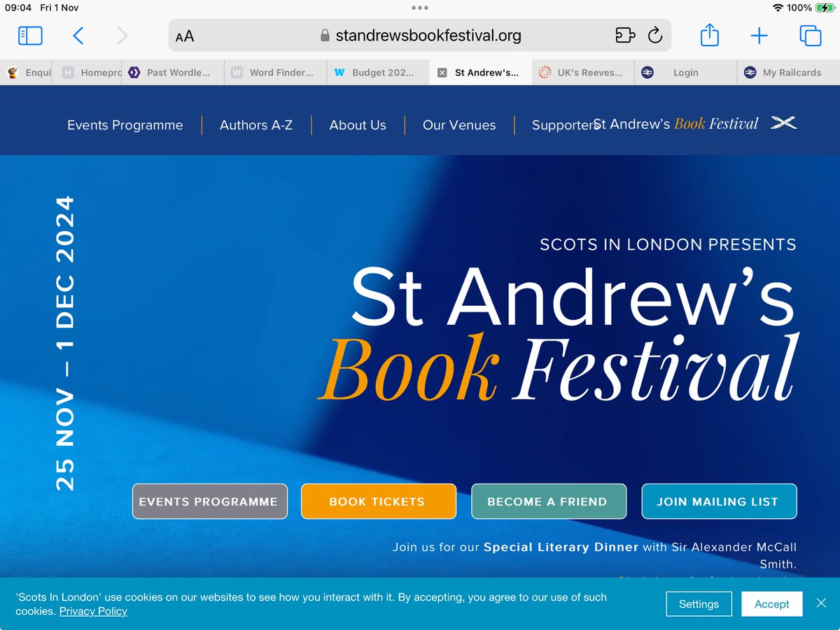Viewport: 840px width, 630px height.
Task: Open the Privacy Policy link
Action: [x=93, y=611]
